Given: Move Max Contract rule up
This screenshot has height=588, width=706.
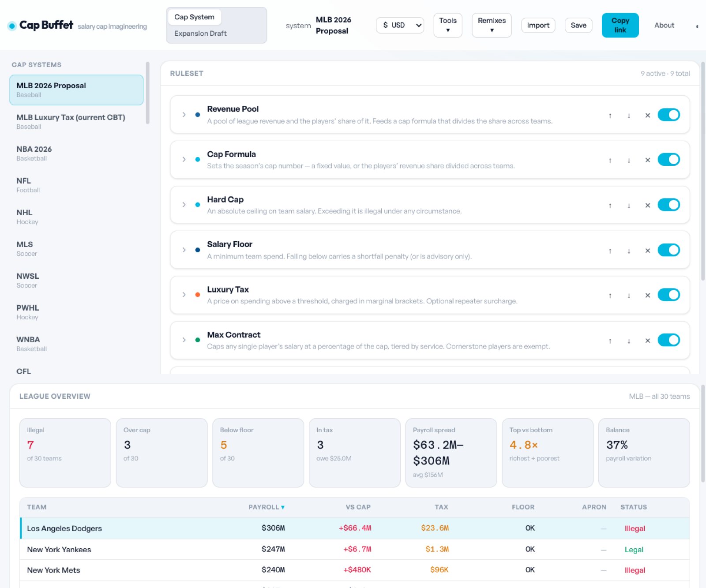Looking at the screenshot, I should (610, 341).
